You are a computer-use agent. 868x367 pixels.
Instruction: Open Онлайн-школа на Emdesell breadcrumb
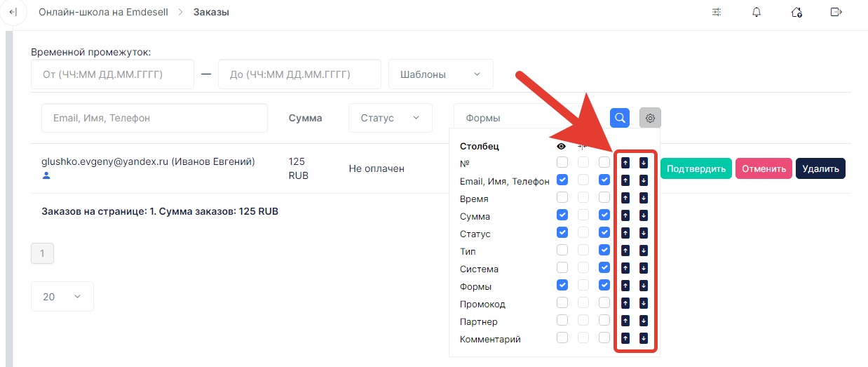pyautogui.click(x=103, y=12)
